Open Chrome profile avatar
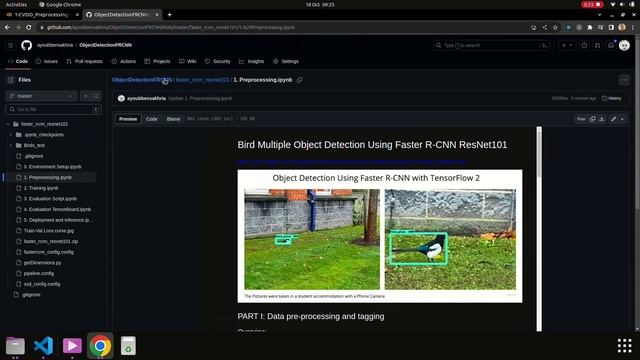 click(622, 27)
